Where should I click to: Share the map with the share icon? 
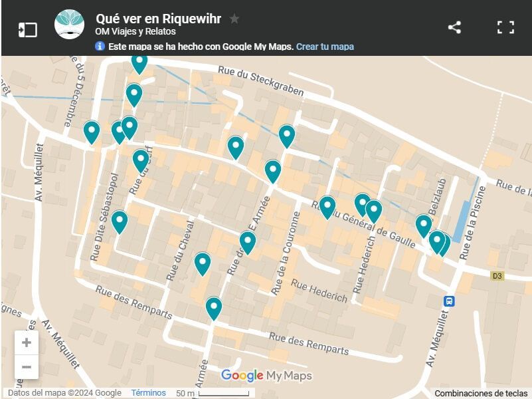pyautogui.click(x=454, y=27)
